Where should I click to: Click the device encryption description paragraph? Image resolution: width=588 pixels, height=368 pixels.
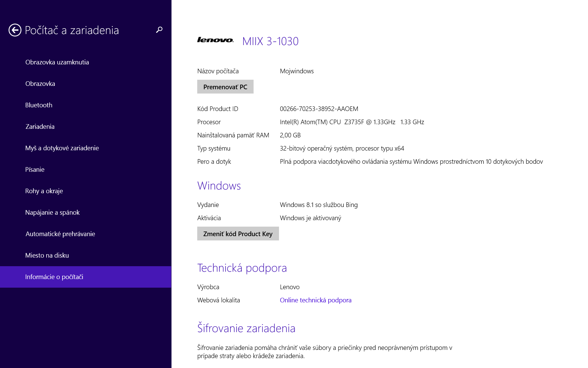click(x=325, y=352)
